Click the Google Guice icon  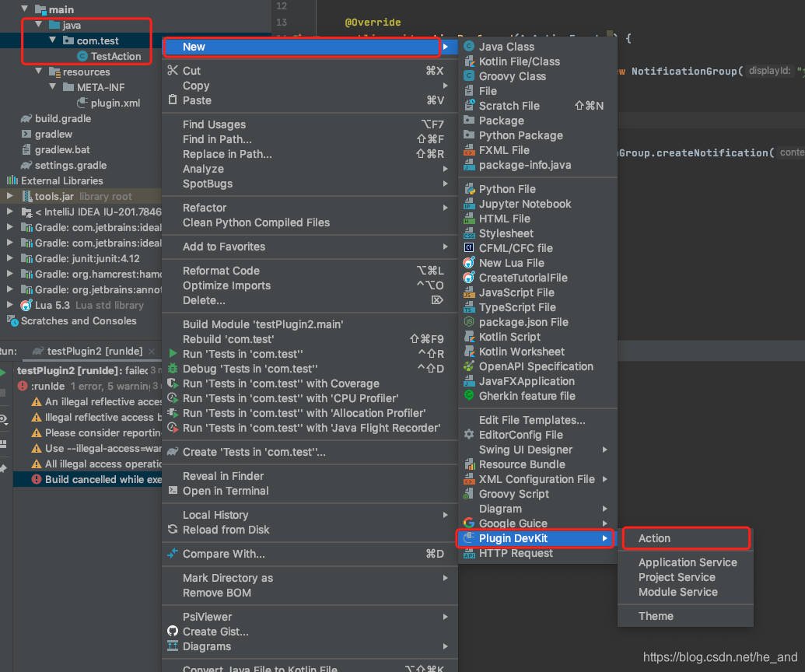(469, 523)
